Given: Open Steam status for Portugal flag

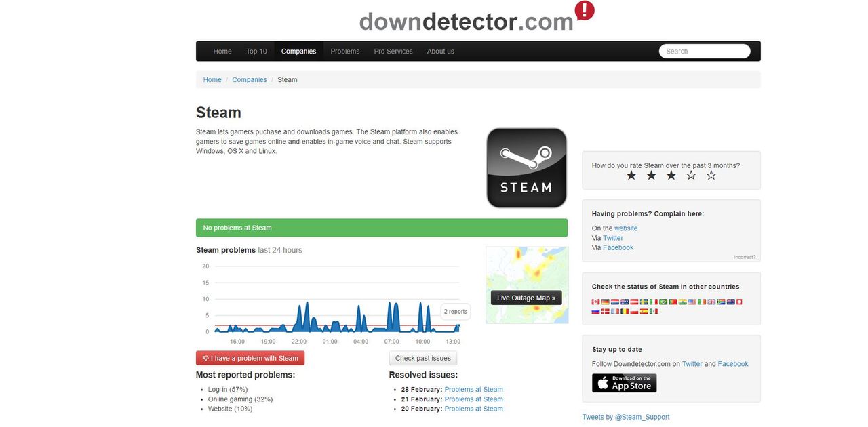Looking at the screenshot, I should 673,302.
